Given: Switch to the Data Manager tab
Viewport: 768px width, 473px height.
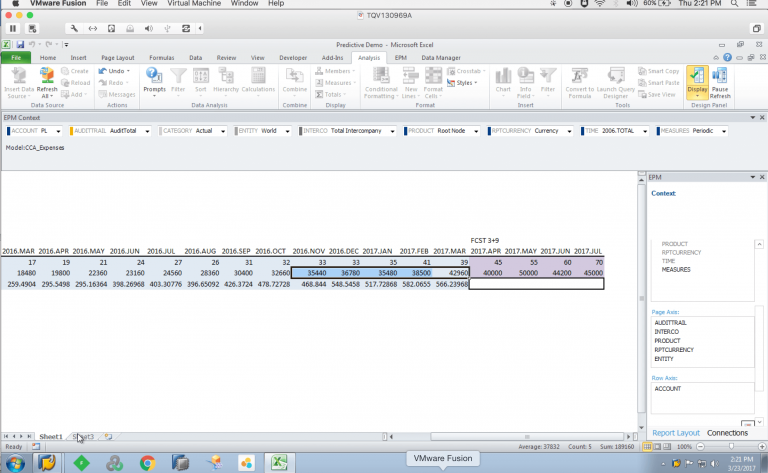Looking at the screenshot, I should click(441, 58).
